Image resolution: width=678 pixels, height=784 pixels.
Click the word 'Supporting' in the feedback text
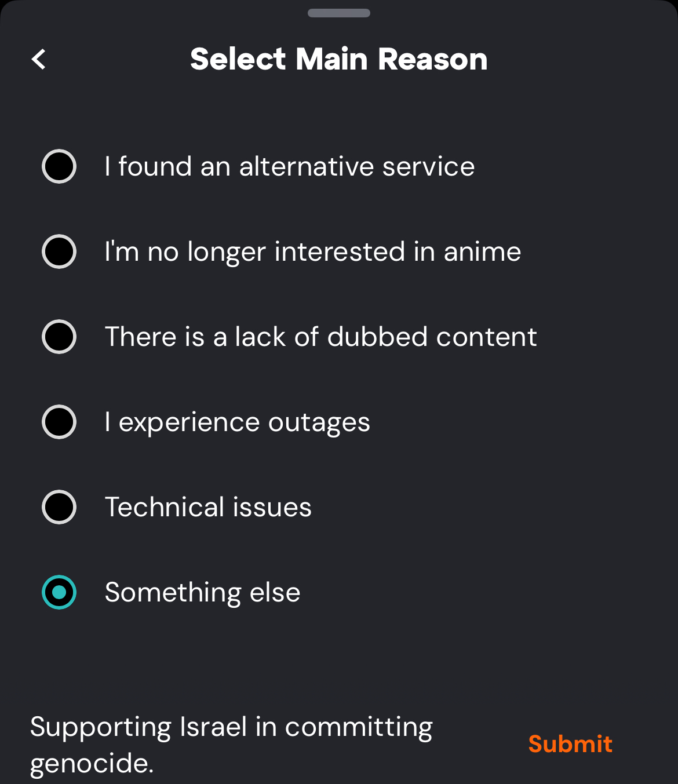(x=100, y=728)
